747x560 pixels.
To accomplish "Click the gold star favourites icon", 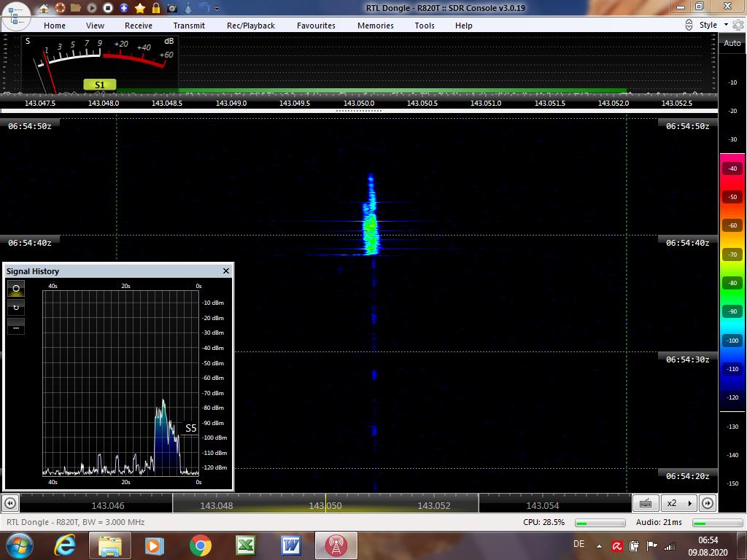I will [140, 8].
